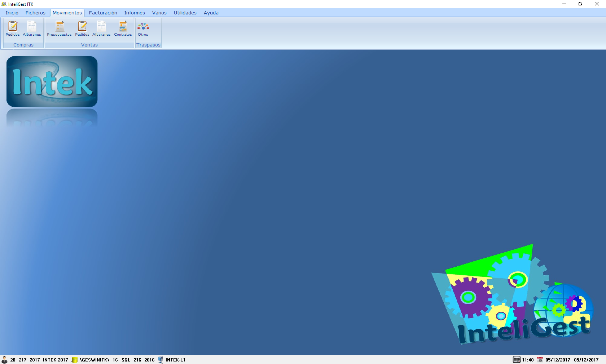Open Albaranes in the Compras group
The height and width of the screenshot is (364, 606).
[x=32, y=28]
